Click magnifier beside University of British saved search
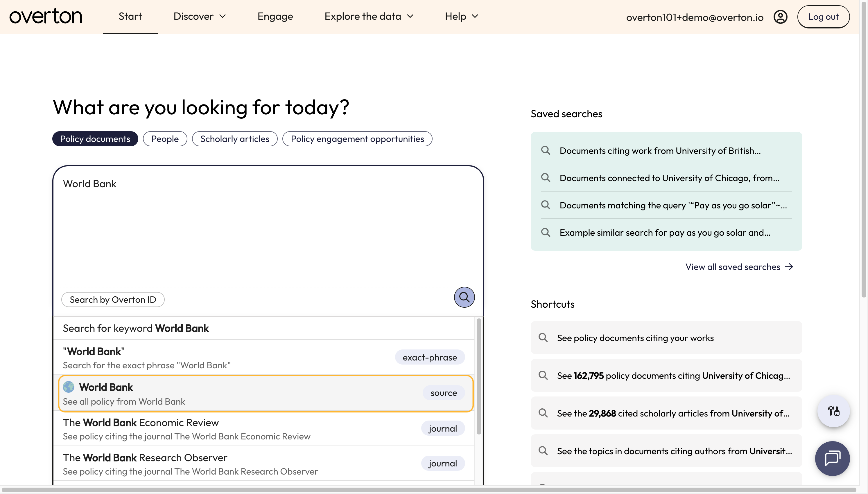Viewport: 868px width, 494px height. point(546,150)
